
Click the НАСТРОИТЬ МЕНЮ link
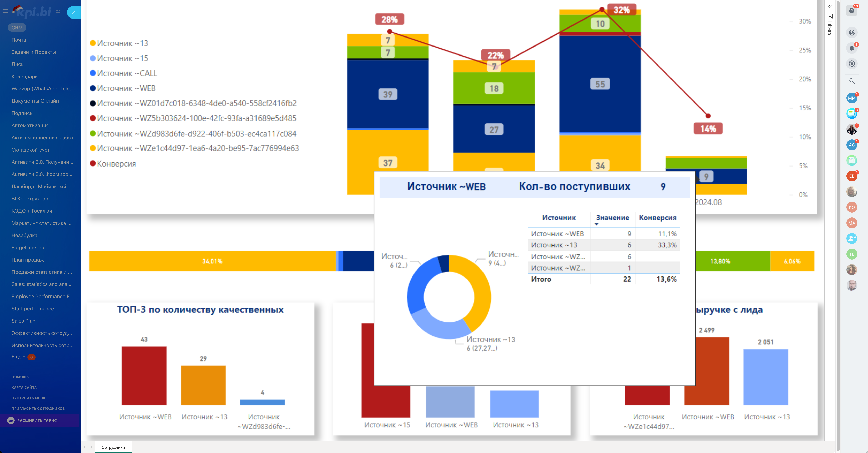29,398
